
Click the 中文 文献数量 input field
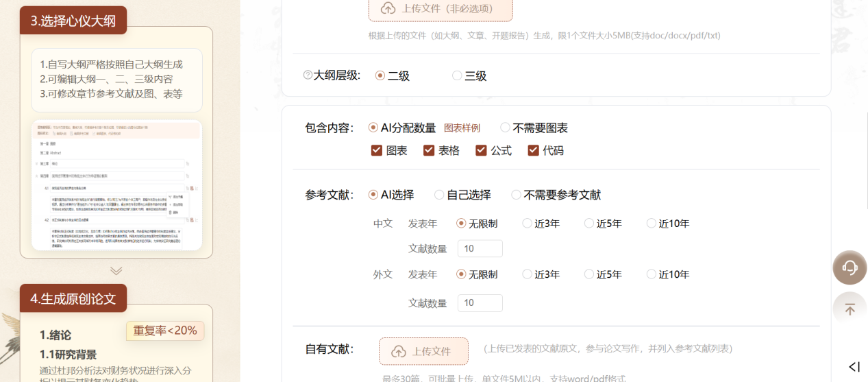(480, 248)
